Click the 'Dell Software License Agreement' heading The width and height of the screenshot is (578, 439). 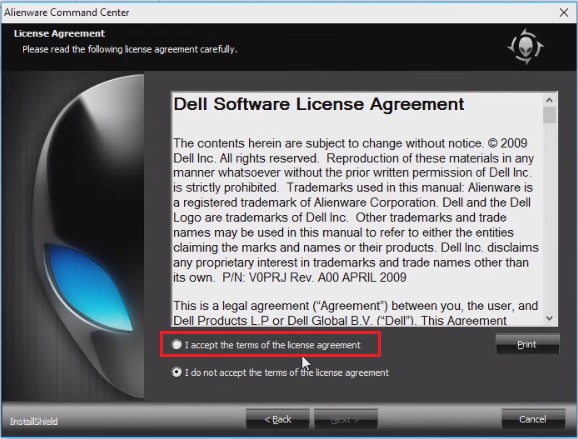[x=318, y=104]
